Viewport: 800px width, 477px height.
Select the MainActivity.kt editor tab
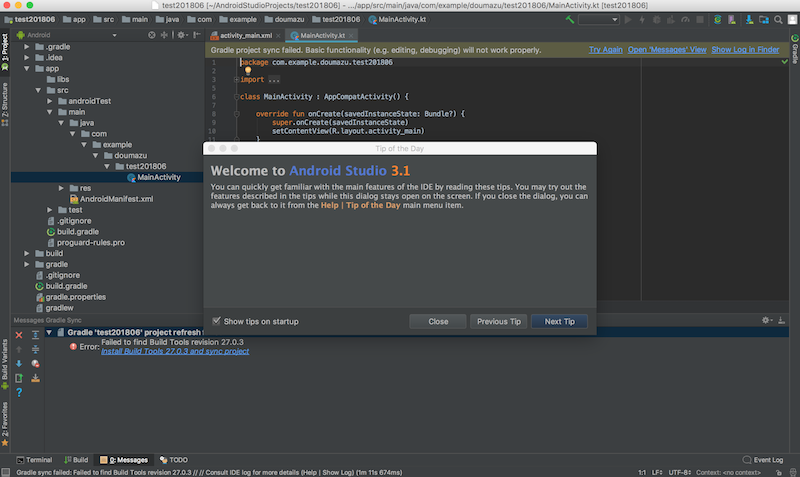tap(322, 35)
